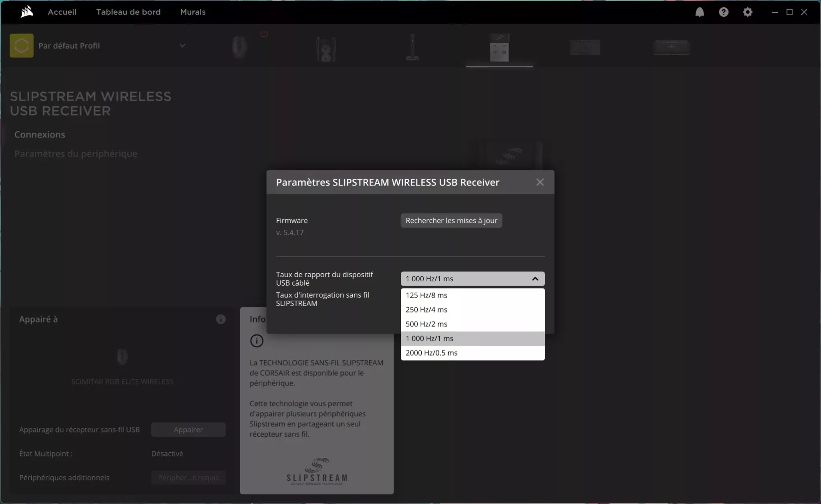
Task: Collapse the USB report rate dropdown
Action: 535,279
